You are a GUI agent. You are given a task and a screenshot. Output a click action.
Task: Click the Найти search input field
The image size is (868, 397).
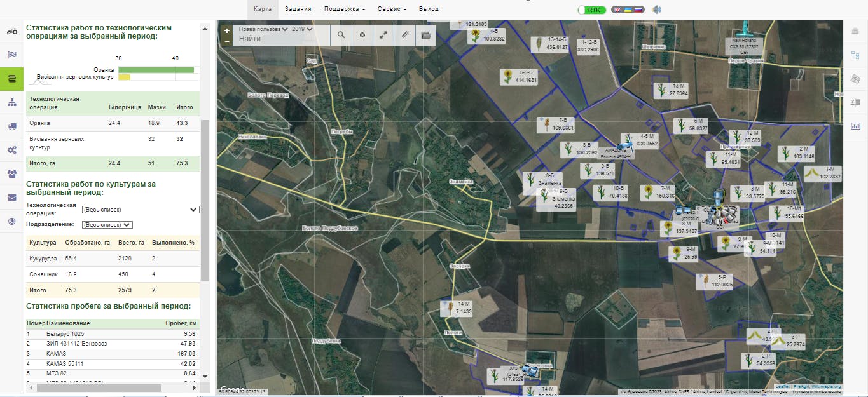point(280,39)
